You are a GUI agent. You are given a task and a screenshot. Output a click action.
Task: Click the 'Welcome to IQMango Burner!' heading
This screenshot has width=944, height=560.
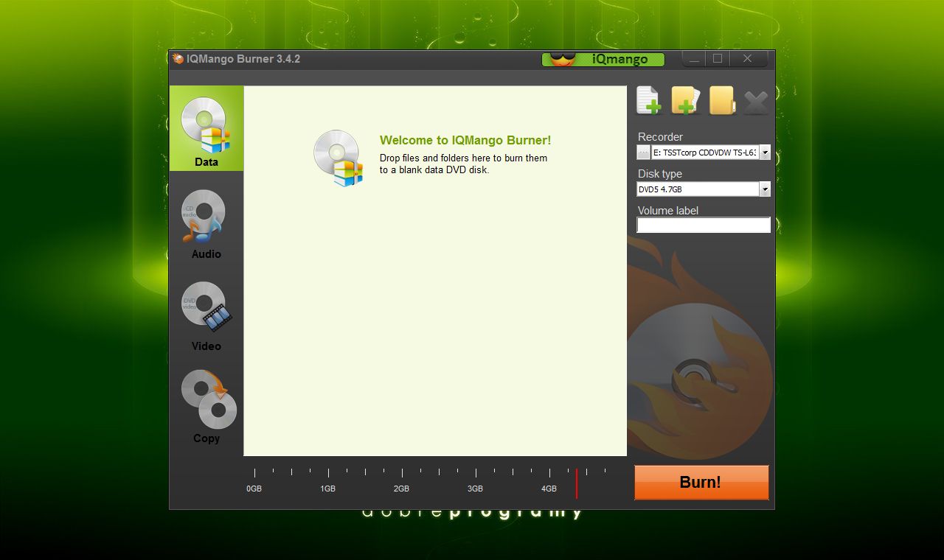pyautogui.click(x=465, y=140)
